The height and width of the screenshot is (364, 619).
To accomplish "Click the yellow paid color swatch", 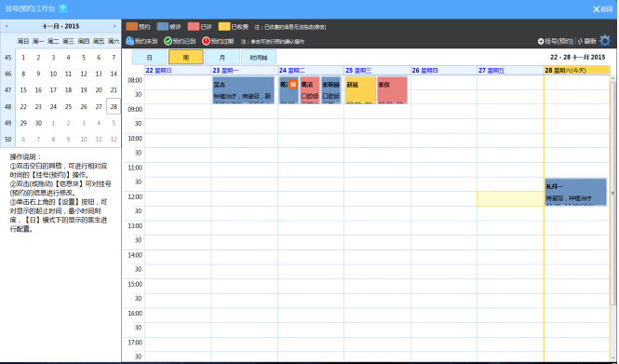I will coord(224,26).
